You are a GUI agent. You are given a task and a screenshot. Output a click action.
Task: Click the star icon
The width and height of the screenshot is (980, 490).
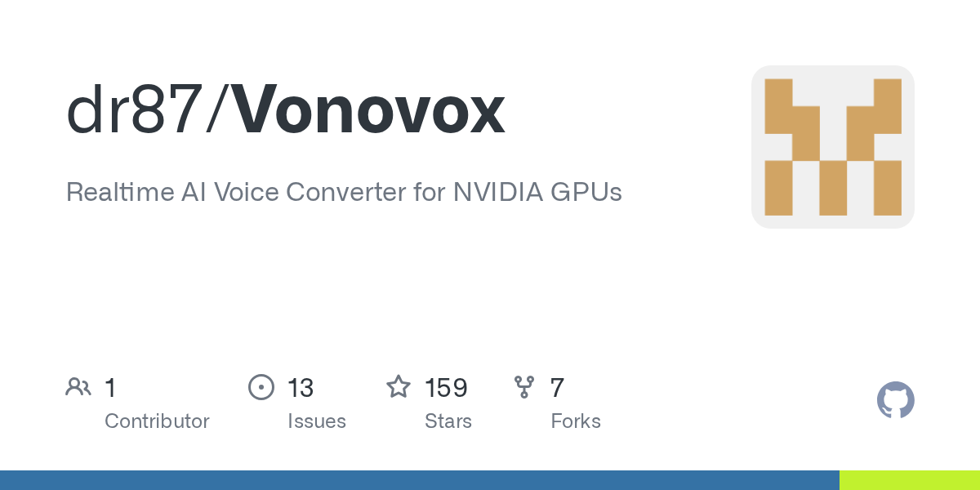tap(399, 387)
